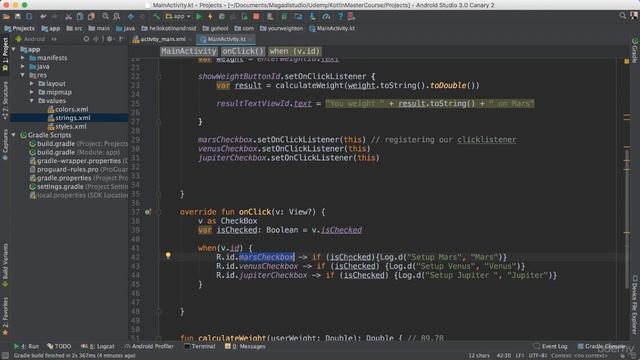Click the MainActivity editor breadcrumb
Viewport: 640px width, 360px height.
coord(189,51)
